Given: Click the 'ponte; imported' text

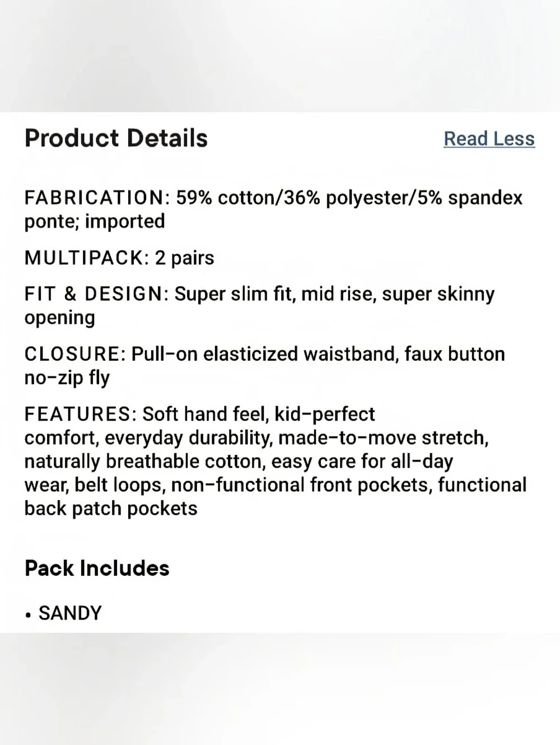Looking at the screenshot, I should [95, 222].
